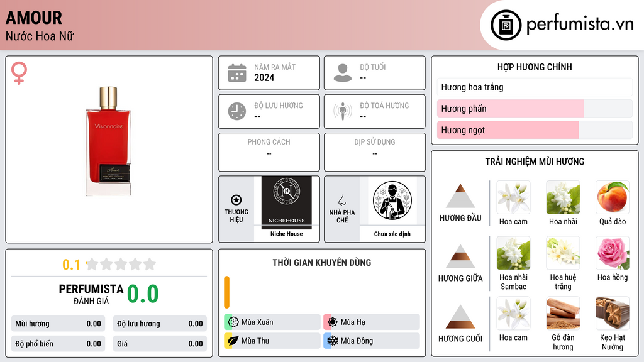644x362 pixels.
Task: Click the orange bar under Thời gian khuyên dùng
Action: coord(226,292)
